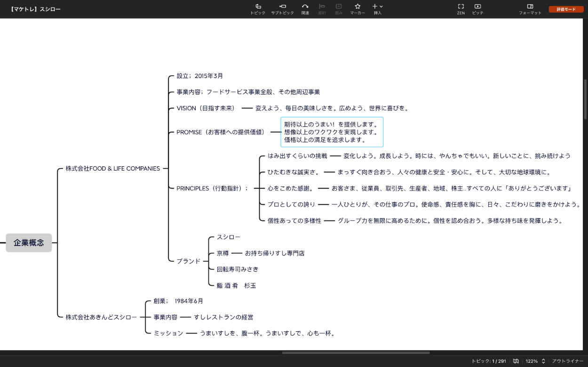
Task: Click the horizontal scrollbar at bottom
Action: tap(356, 352)
